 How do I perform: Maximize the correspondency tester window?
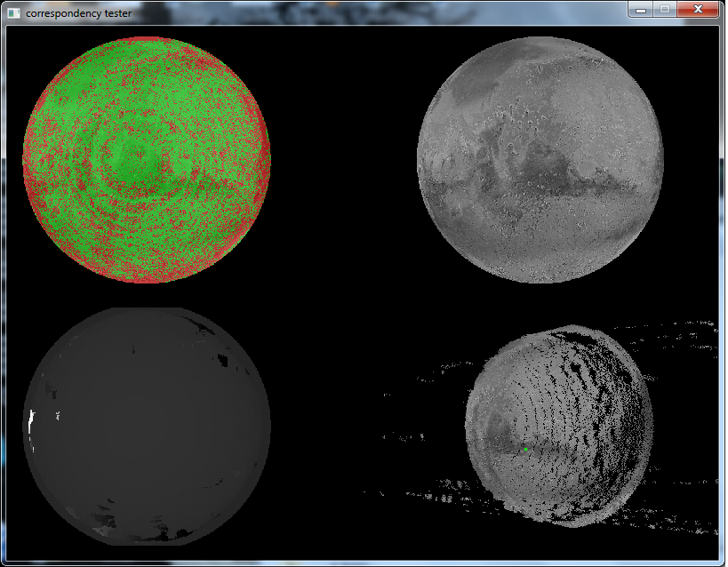click(665, 9)
